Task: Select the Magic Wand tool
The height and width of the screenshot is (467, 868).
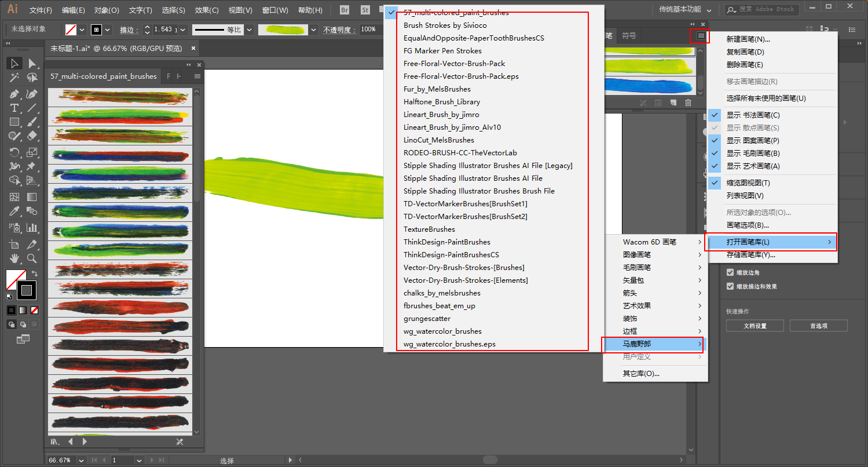Action: point(14,78)
